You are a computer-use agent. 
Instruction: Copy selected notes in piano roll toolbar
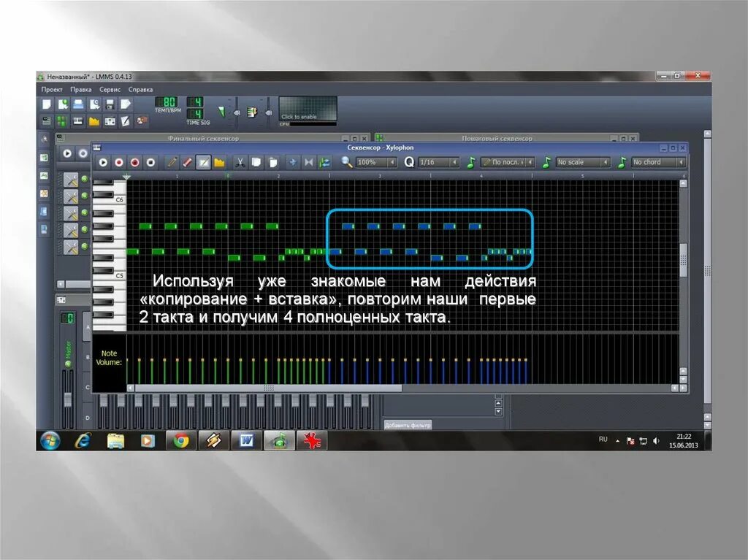[256, 162]
